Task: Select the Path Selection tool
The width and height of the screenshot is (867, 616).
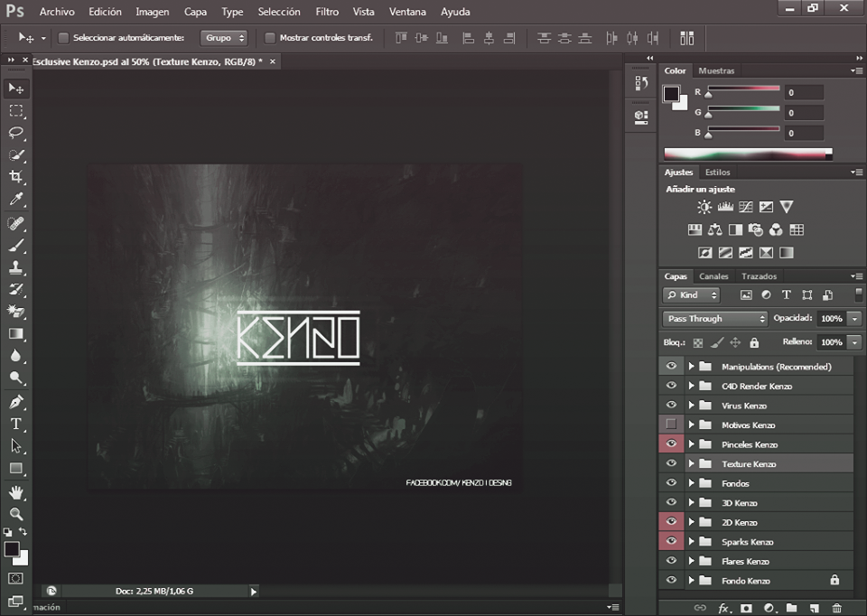Action: [16, 446]
